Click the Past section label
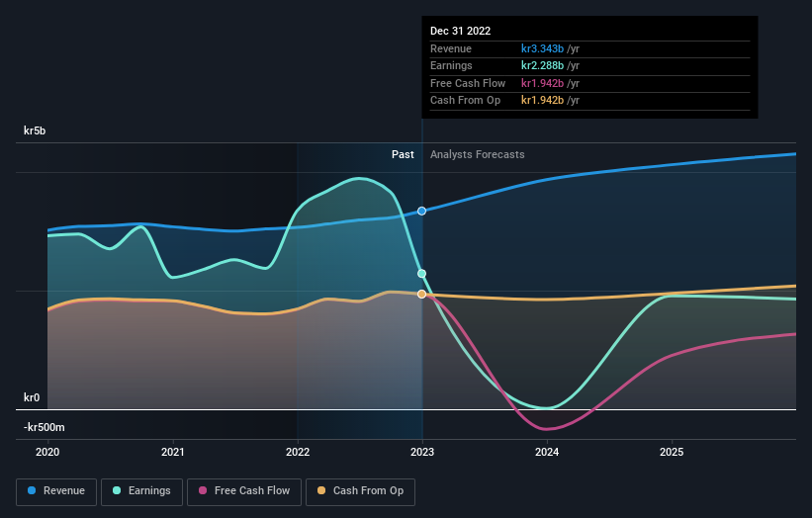 pyautogui.click(x=403, y=155)
